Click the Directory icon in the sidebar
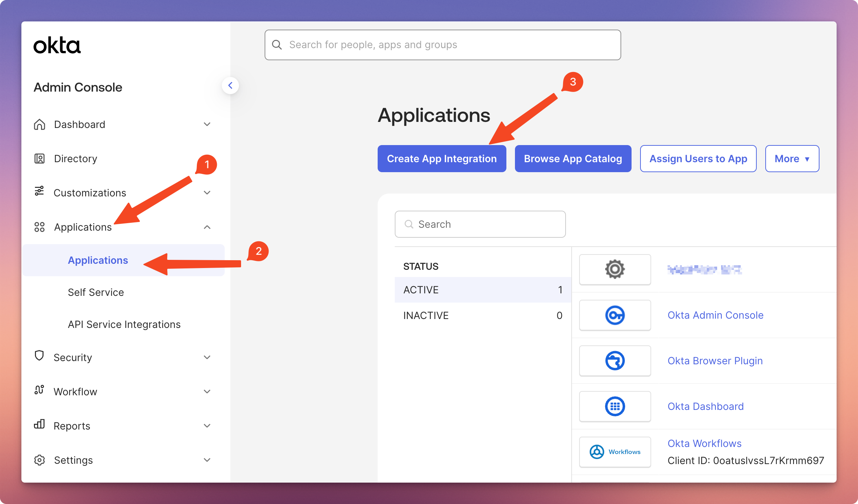858x504 pixels. tap(39, 159)
